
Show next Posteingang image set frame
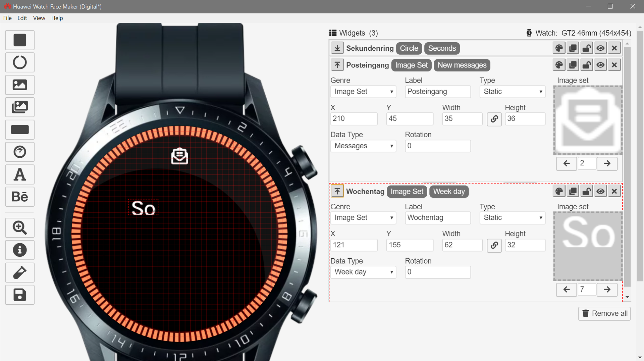click(607, 163)
